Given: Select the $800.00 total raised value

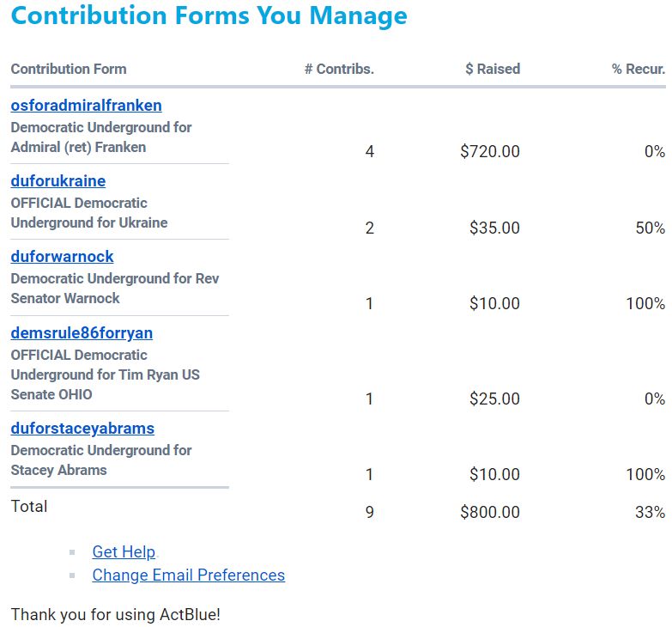Looking at the screenshot, I should tap(490, 512).
